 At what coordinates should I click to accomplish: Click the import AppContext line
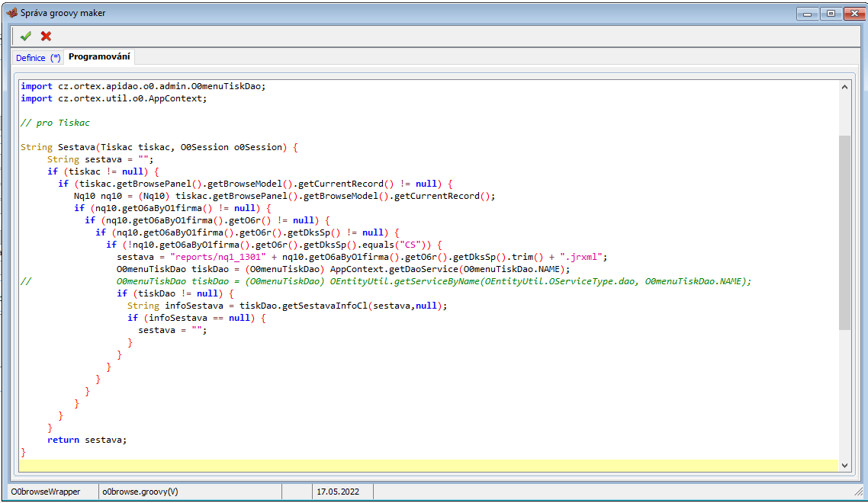coord(114,98)
